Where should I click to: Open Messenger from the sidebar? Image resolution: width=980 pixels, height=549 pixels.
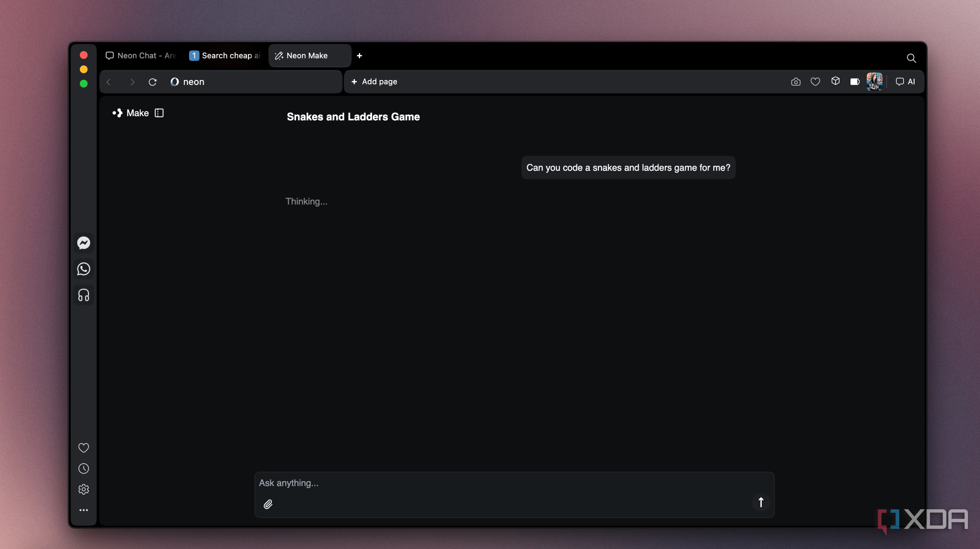point(84,243)
